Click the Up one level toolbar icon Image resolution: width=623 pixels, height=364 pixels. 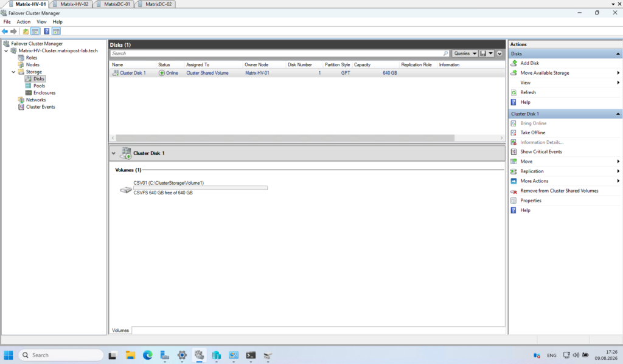tap(26, 32)
